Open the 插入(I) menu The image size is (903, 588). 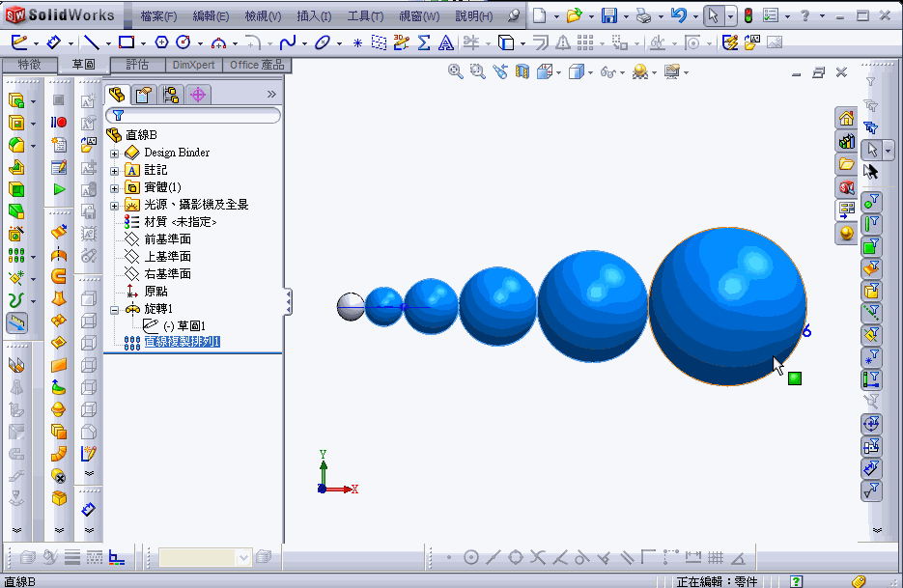tap(314, 16)
